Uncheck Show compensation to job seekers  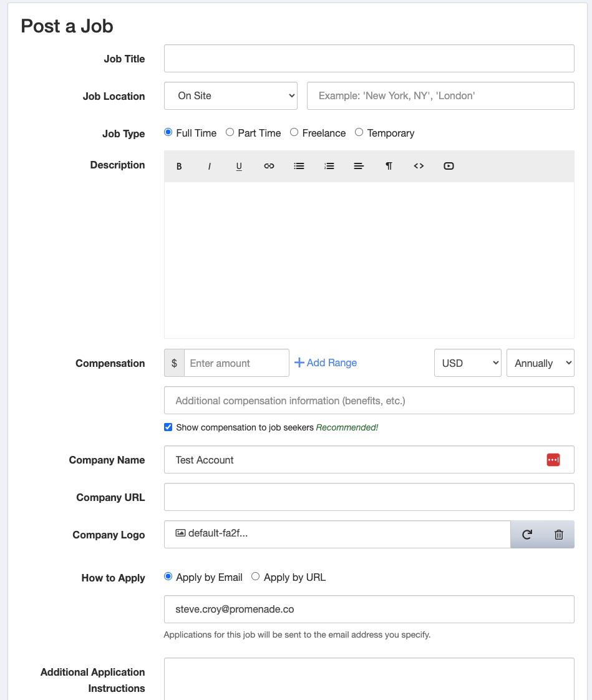[x=168, y=427]
